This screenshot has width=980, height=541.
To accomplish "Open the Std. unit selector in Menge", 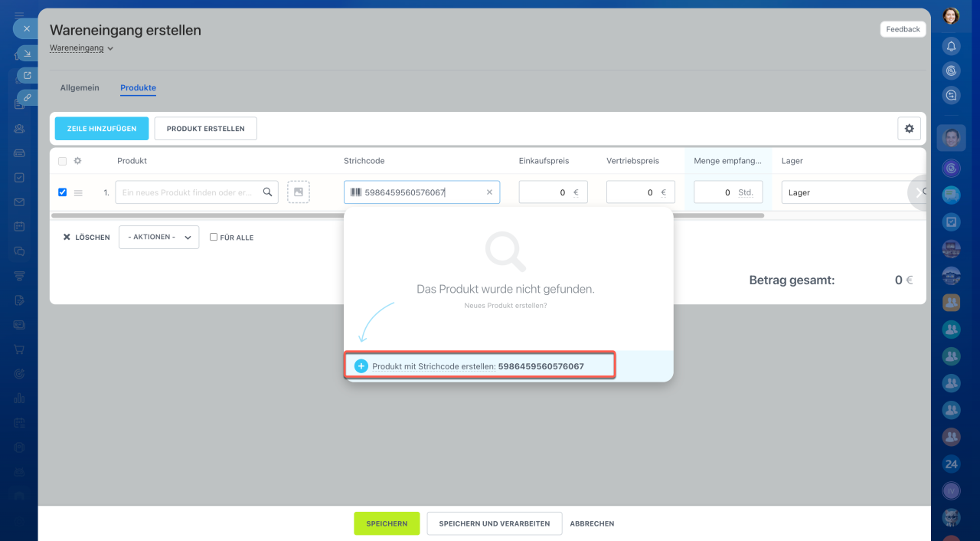I will coord(745,192).
